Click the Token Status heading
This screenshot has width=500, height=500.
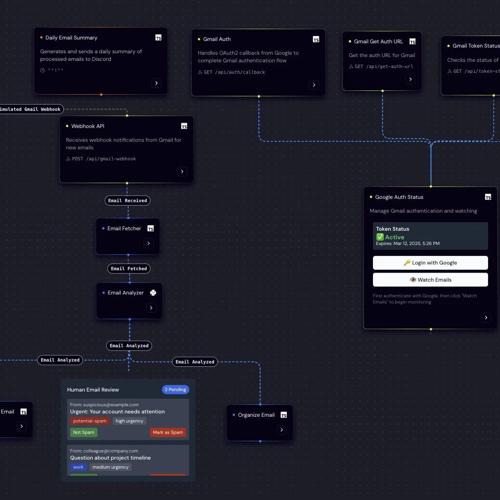[x=393, y=229]
